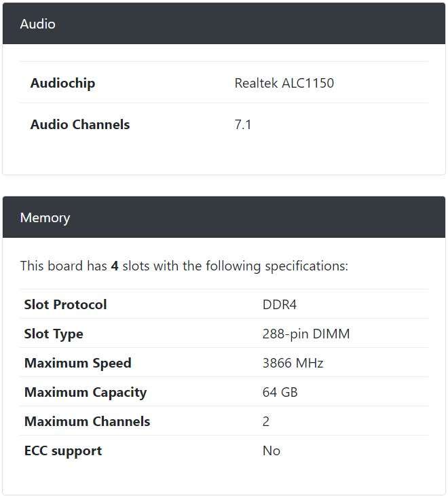This screenshot has height=496, width=448.
Task: Click the slots specification description text
Action: tap(184, 266)
